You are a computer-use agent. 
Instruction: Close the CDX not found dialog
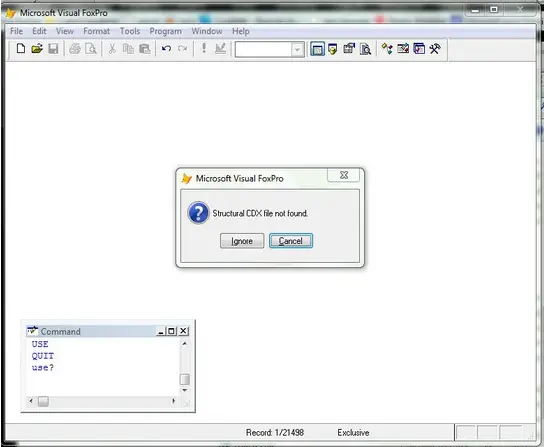point(343,175)
